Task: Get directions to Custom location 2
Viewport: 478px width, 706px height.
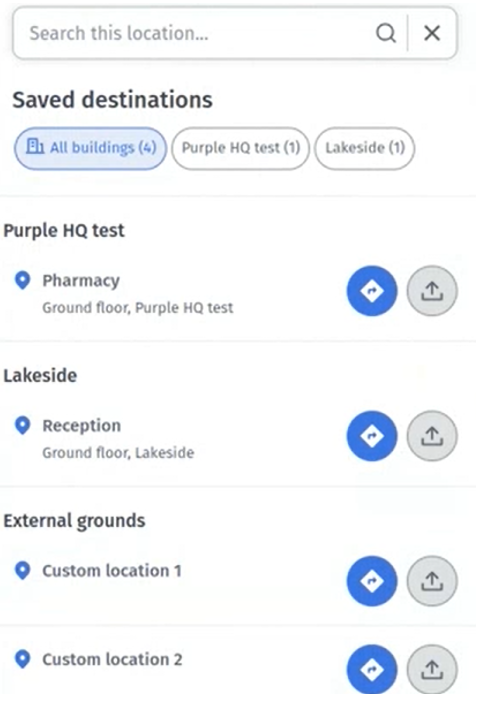Action: click(372, 670)
